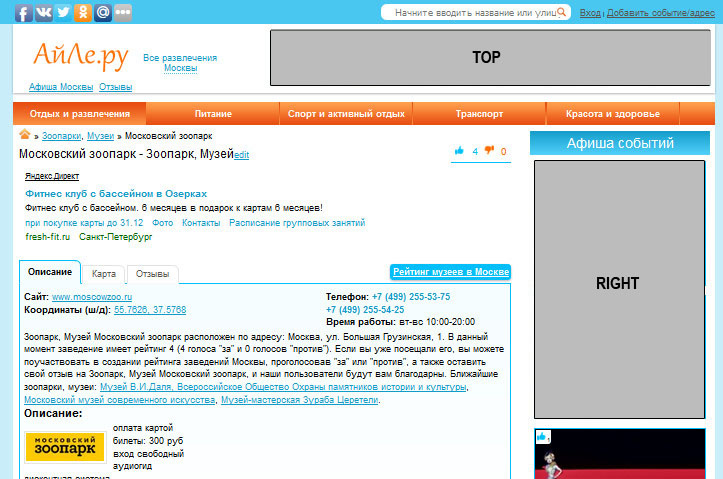Open Московский музей современного искусства link
This screenshot has width=723, height=479.
click(119, 400)
